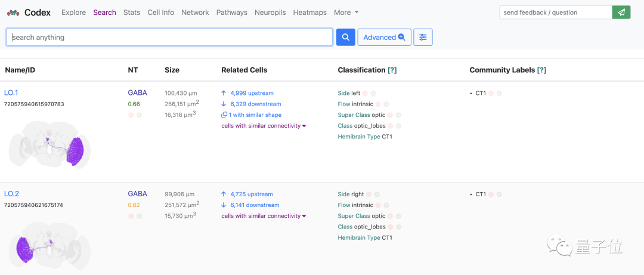Click the green circle next to LO.2's CT1 label
The image size is (644, 275).
coord(499,194)
